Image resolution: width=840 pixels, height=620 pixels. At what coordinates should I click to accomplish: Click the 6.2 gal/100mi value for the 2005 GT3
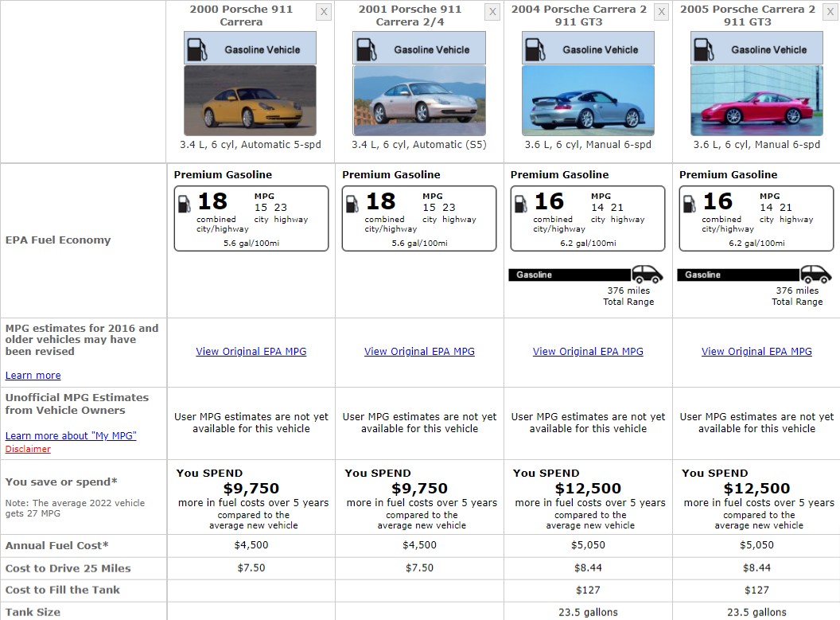757,244
